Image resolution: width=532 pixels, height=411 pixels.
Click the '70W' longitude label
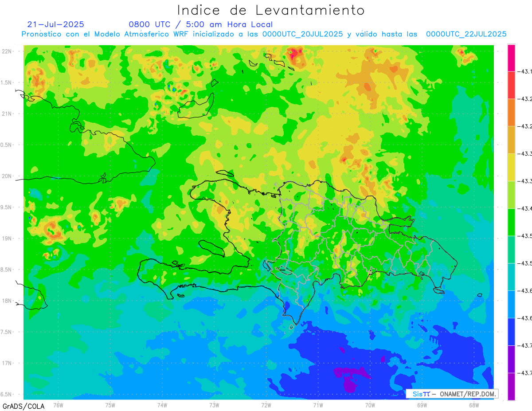(370, 405)
